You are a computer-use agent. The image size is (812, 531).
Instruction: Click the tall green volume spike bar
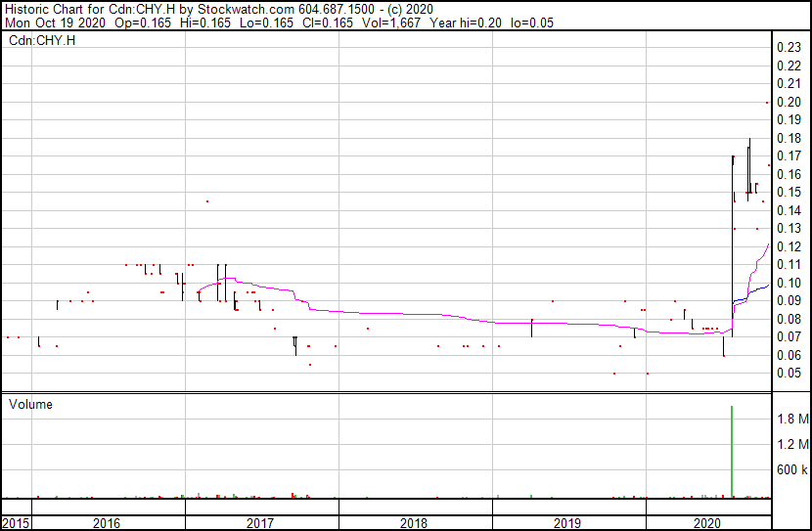732,450
